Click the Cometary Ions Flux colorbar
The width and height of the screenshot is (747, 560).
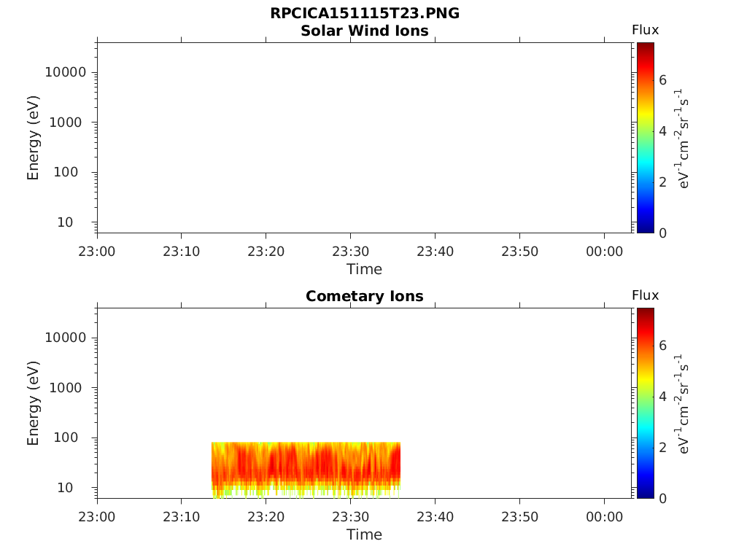pyautogui.click(x=646, y=402)
